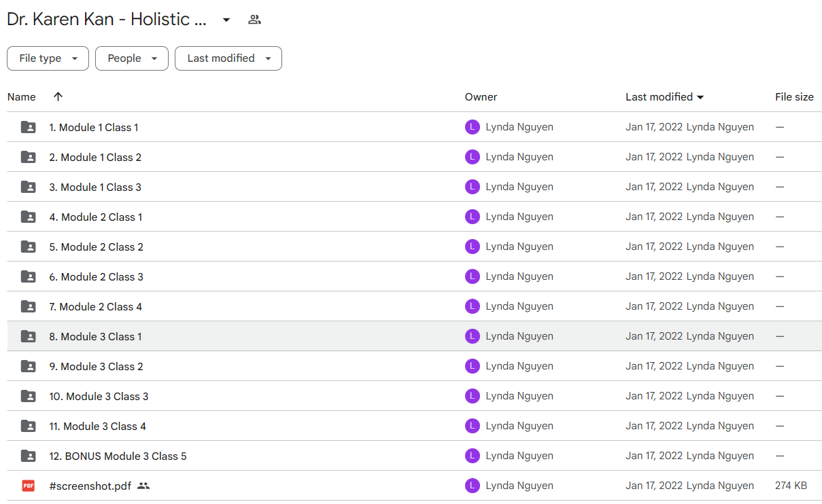Click the File size column header
This screenshot has width=822, height=504.
[x=794, y=97]
